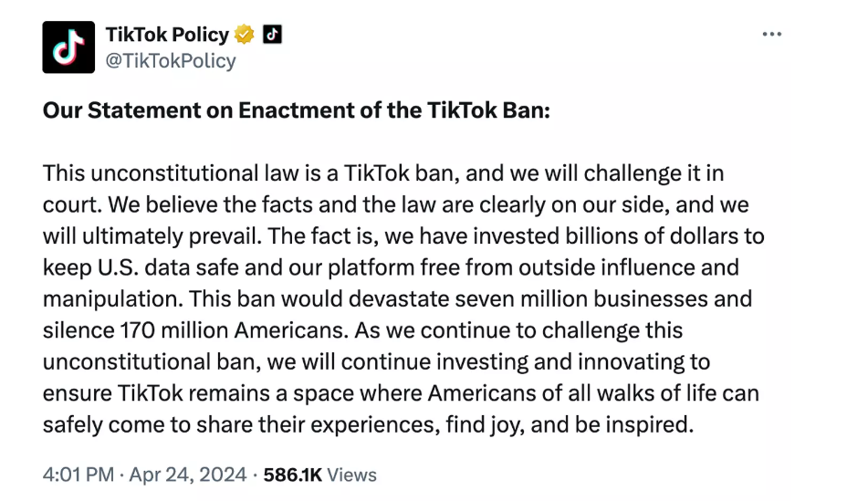Click the small TikTok affiliation badge
Viewport: 868px width, 501px height.
click(272, 35)
